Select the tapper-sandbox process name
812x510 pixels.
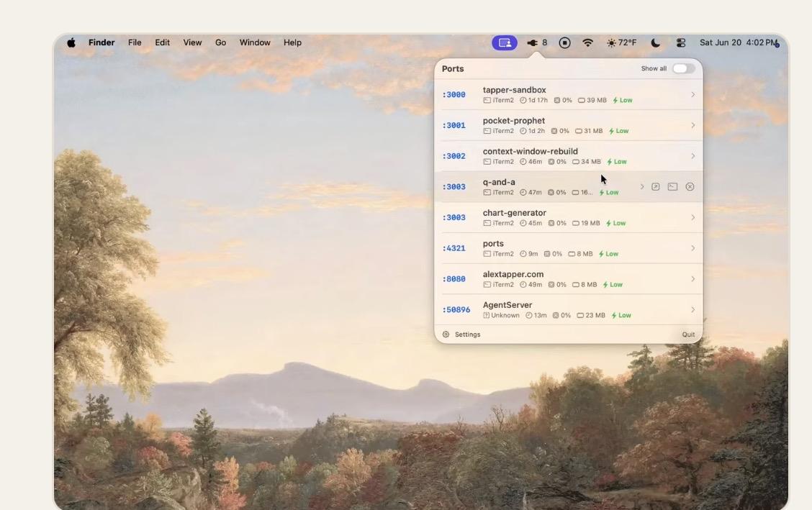click(514, 90)
